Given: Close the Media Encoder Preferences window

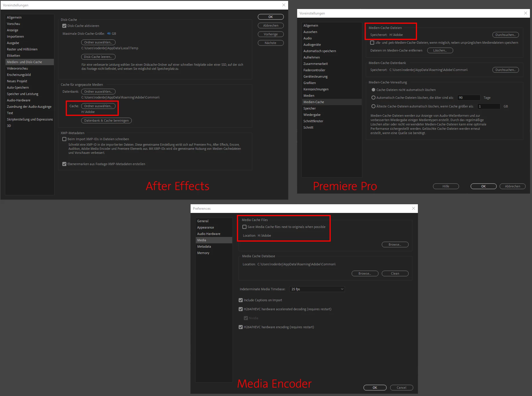Looking at the screenshot, I should click(x=414, y=208).
